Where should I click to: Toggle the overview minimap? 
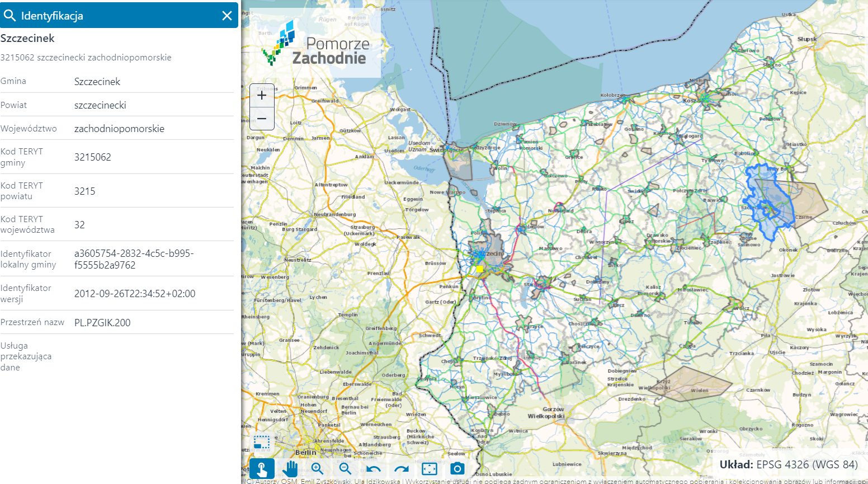[261, 443]
